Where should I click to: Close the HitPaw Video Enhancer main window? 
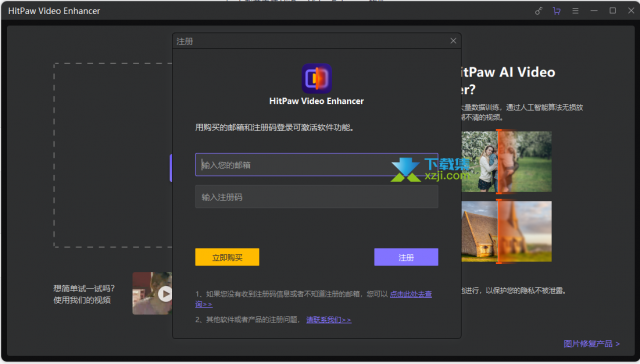click(631, 11)
